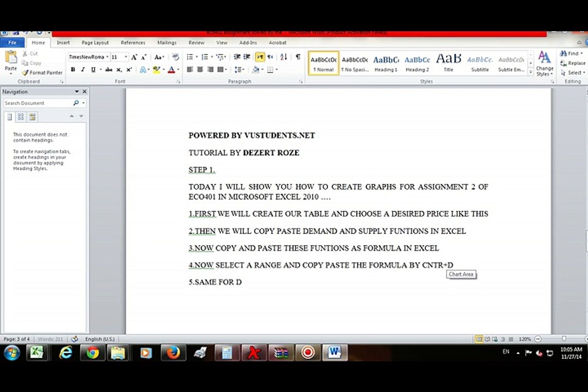Click the Search Document field
Screen dimensions: 588x392
pyautogui.click(x=38, y=103)
